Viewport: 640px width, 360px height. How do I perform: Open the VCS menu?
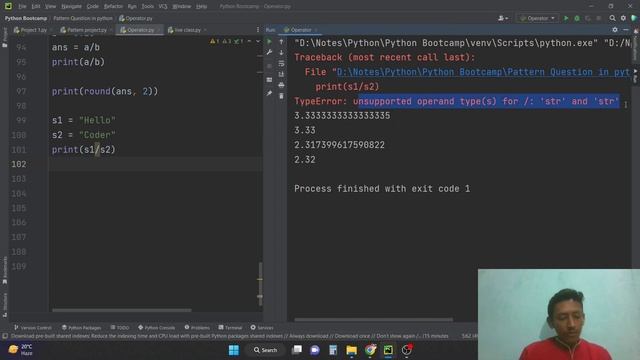click(163, 7)
